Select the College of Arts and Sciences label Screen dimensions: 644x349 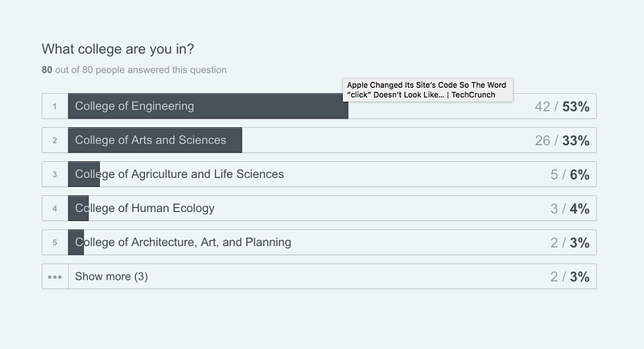point(151,140)
